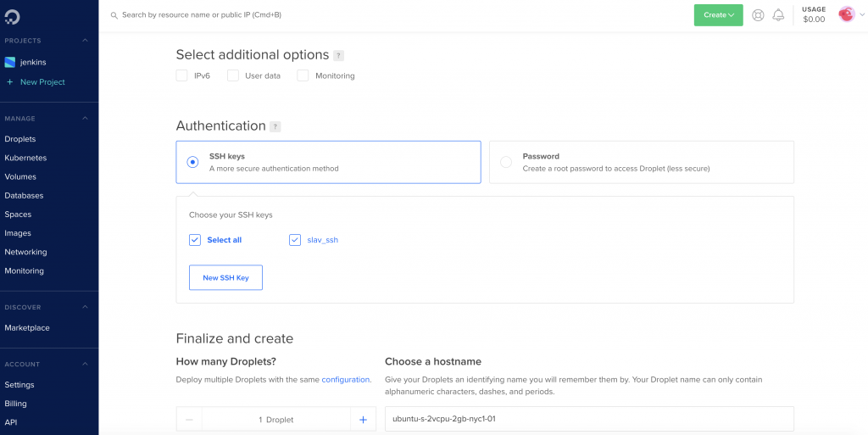Enable the IPv6 checkbox
Image resolution: width=868 pixels, height=435 pixels.
[x=181, y=75]
